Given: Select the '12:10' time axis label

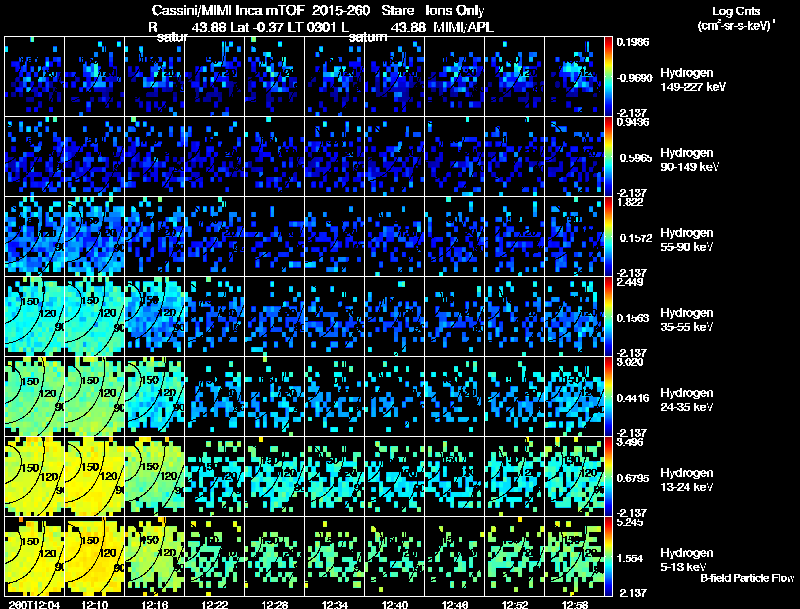Looking at the screenshot, I should click(94, 604).
